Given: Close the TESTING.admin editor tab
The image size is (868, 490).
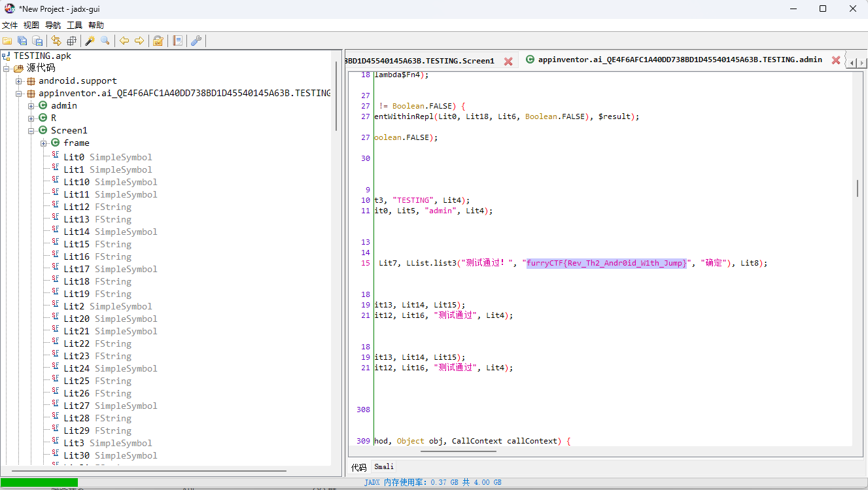Looking at the screenshot, I should click(835, 60).
